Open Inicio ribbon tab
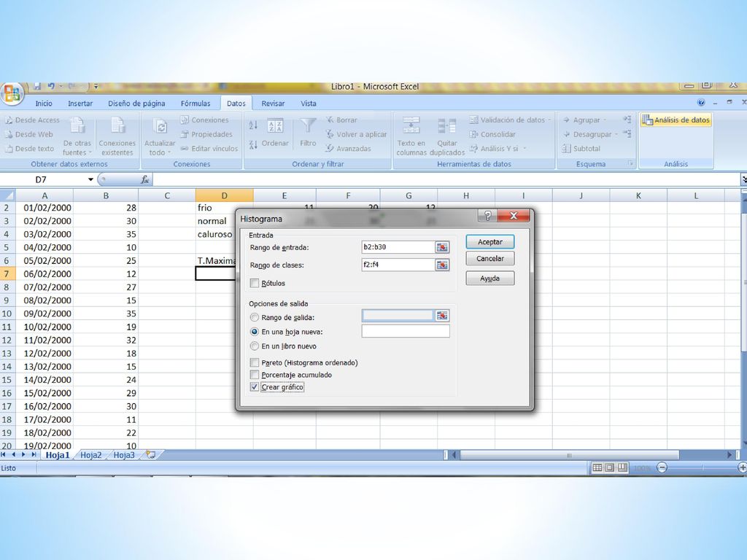 pyautogui.click(x=43, y=104)
